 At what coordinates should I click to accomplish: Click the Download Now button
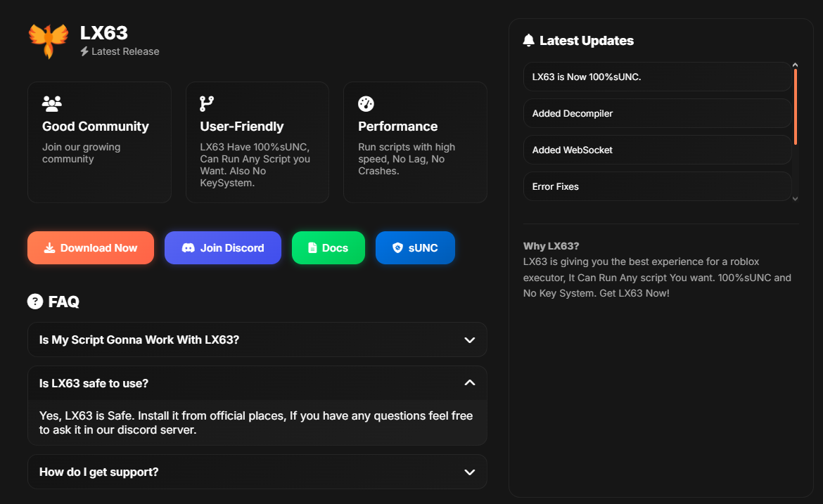(x=91, y=247)
